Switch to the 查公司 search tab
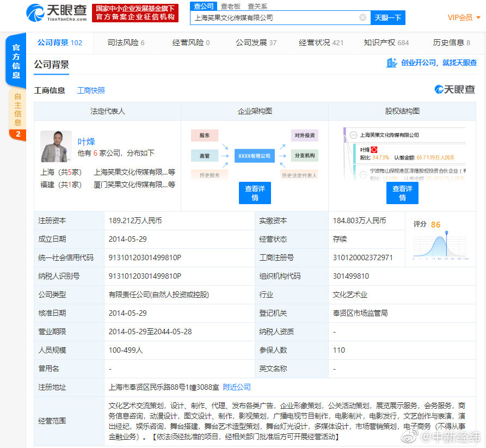This screenshot has width=486, height=448. coord(204,6)
